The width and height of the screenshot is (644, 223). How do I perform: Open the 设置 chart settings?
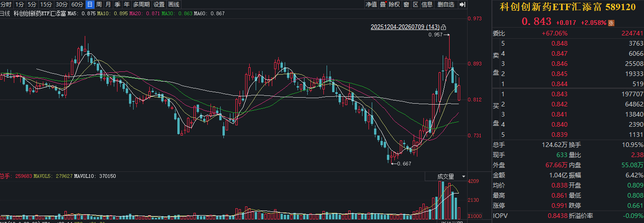(x=159, y=4)
